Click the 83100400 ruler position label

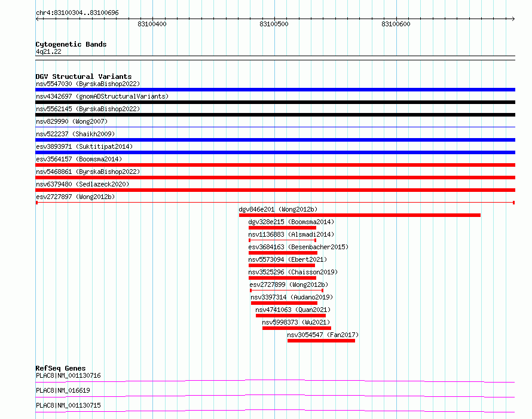click(152, 24)
